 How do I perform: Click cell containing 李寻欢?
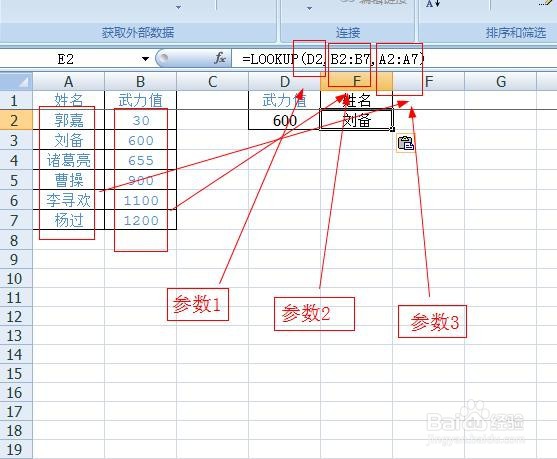tap(69, 200)
